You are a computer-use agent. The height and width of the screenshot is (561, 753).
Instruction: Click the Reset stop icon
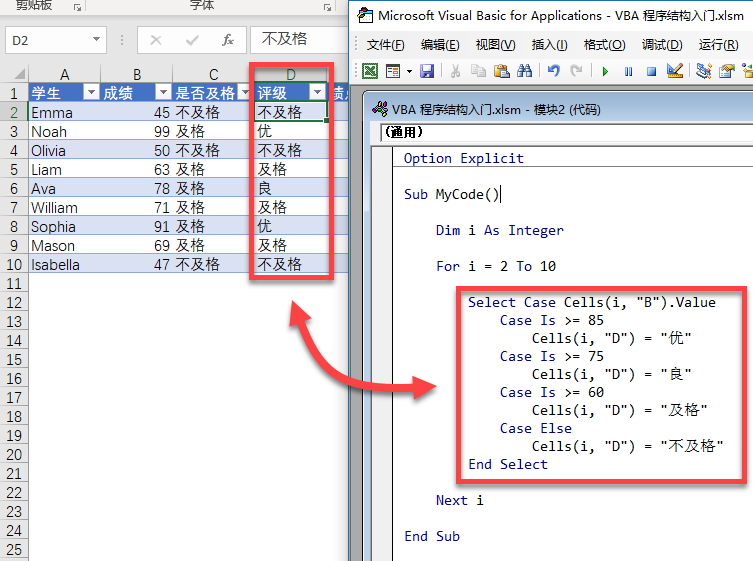[x=651, y=71]
